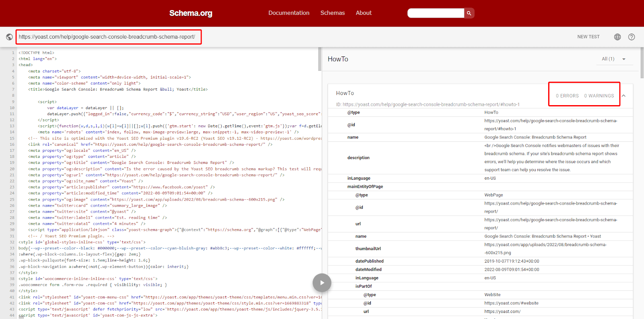Select the tested yoast.com URL field
This screenshot has height=319, width=644.
pyautogui.click(x=107, y=37)
